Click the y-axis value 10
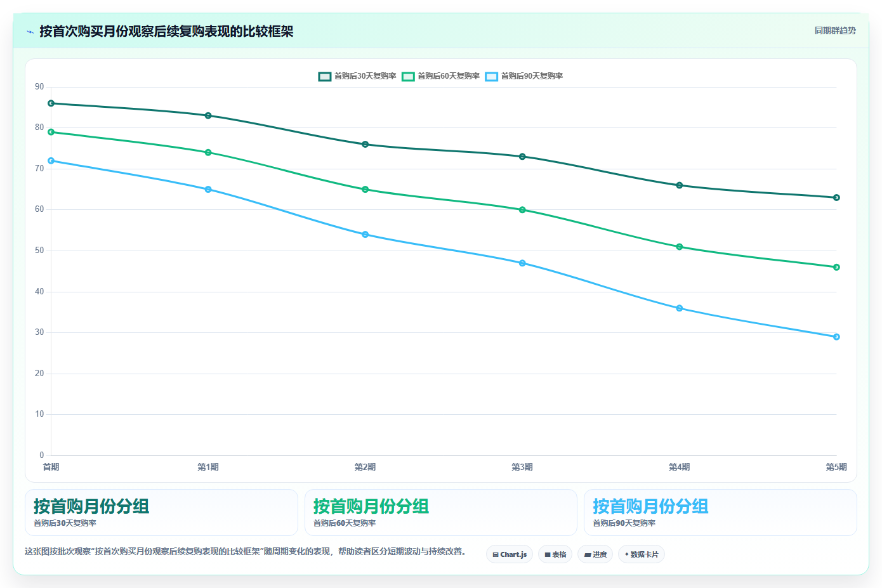The image size is (882, 588). point(39,414)
